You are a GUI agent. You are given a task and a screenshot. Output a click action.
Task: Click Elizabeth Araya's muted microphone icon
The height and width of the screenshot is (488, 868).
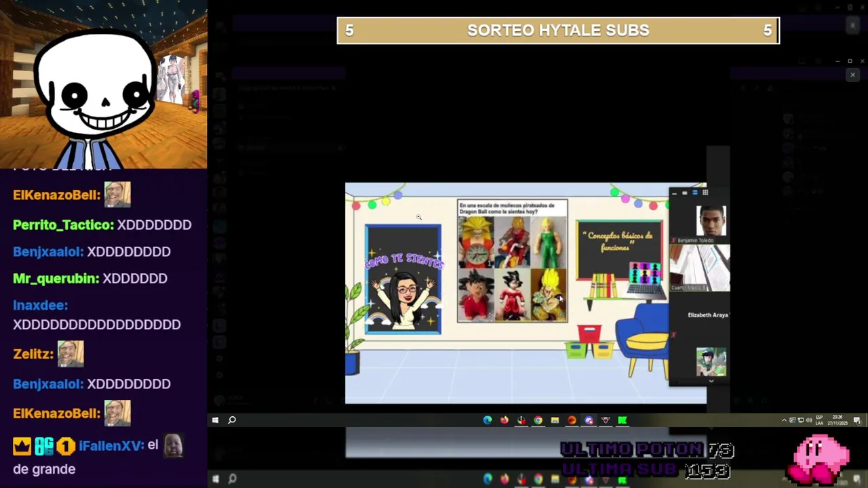point(673,334)
